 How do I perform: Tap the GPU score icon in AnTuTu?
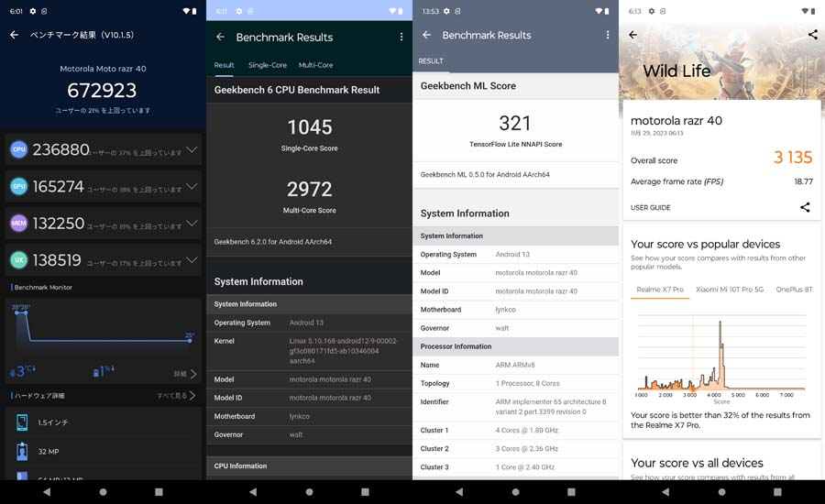(19, 186)
